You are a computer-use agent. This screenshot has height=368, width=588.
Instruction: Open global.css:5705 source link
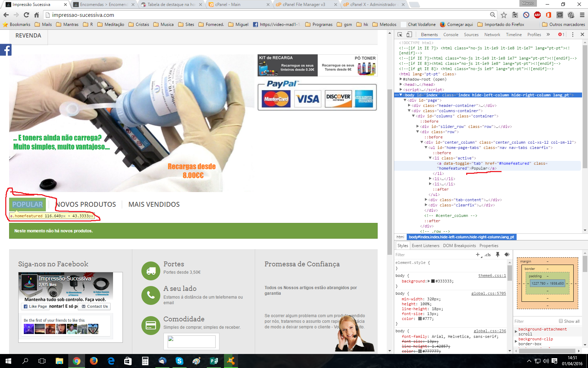coord(489,293)
